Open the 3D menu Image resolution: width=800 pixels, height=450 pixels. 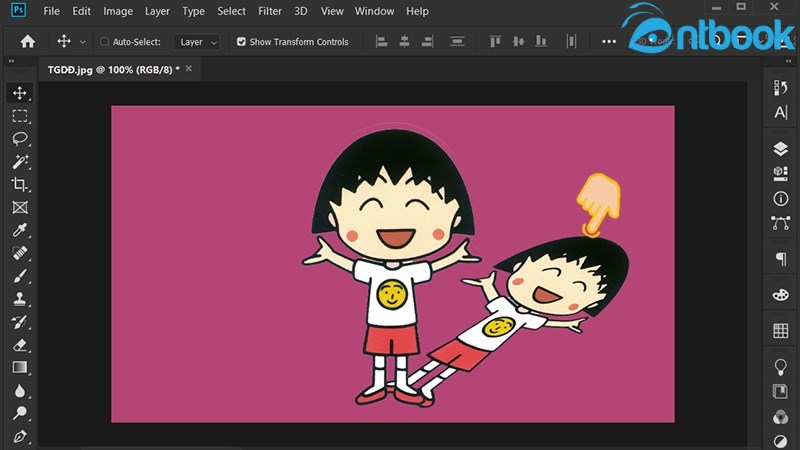point(301,11)
